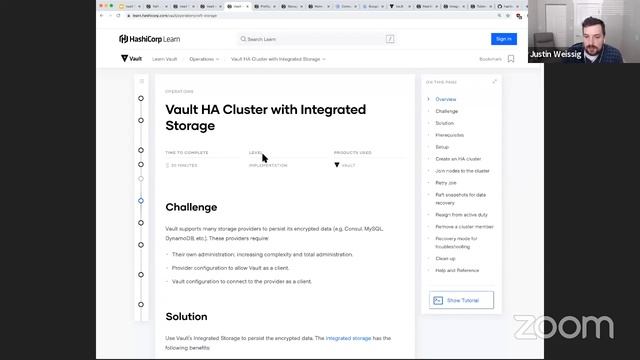640x360 pixels.
Task: Click the Learn Vault breadcrumb link
Action: click(x=164, y=59)
